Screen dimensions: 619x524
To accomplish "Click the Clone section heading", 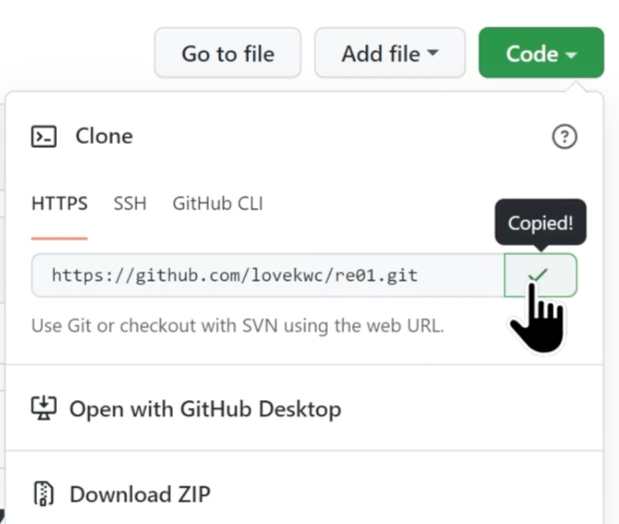I will click(x=104, y=136).
